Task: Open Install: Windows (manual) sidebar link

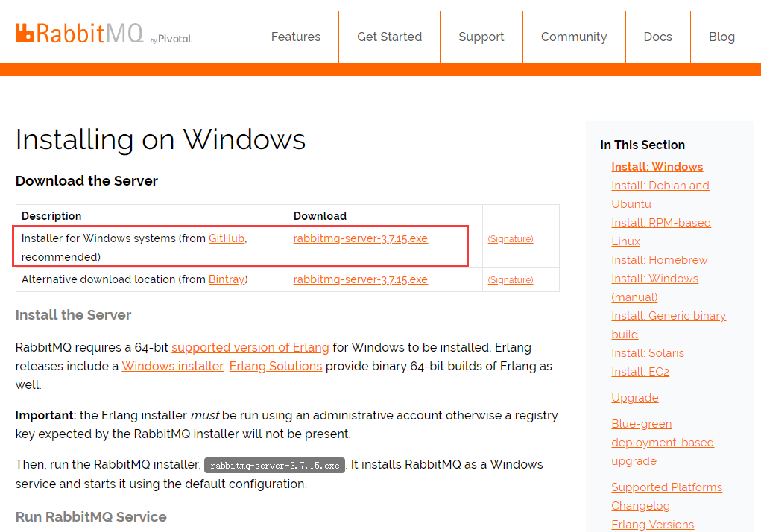Action: (654, 288)
